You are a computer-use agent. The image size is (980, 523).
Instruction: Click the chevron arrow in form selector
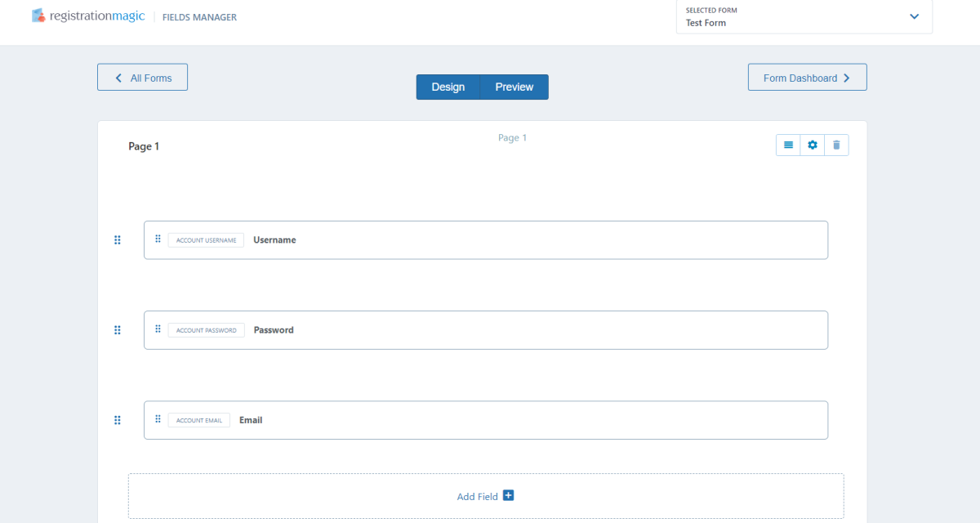point(914,16)
